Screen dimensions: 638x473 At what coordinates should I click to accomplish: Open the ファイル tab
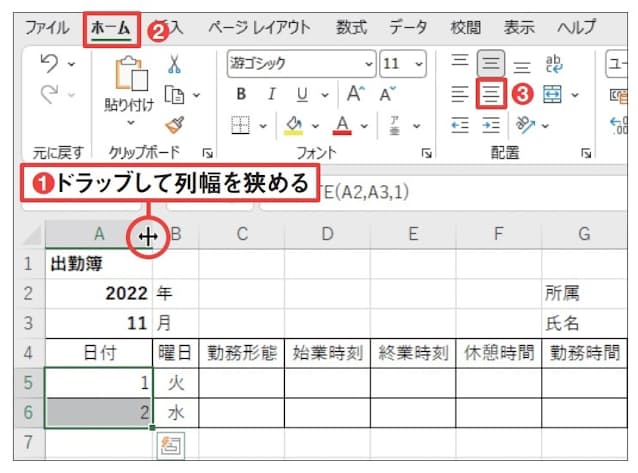pos(47,28)
